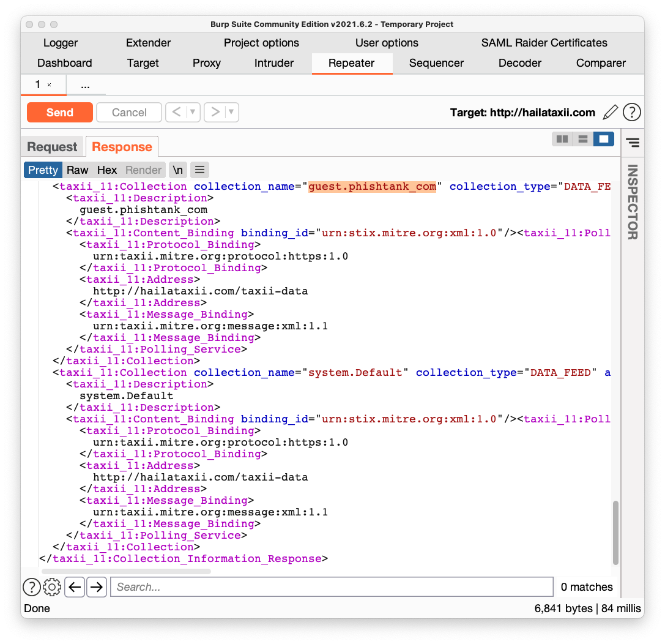Open the Proxy tab
This screenshot has width=665, height=644.
pos(207,63)
